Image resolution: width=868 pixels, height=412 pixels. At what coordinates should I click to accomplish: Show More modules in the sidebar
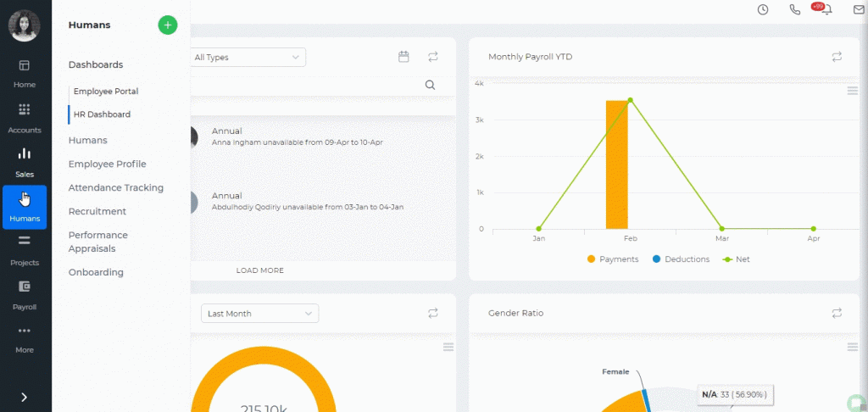click(x=25, y=339)
